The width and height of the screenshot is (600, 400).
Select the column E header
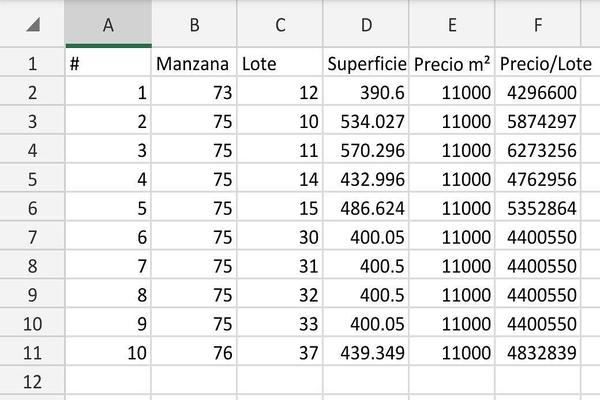(452, 23)
